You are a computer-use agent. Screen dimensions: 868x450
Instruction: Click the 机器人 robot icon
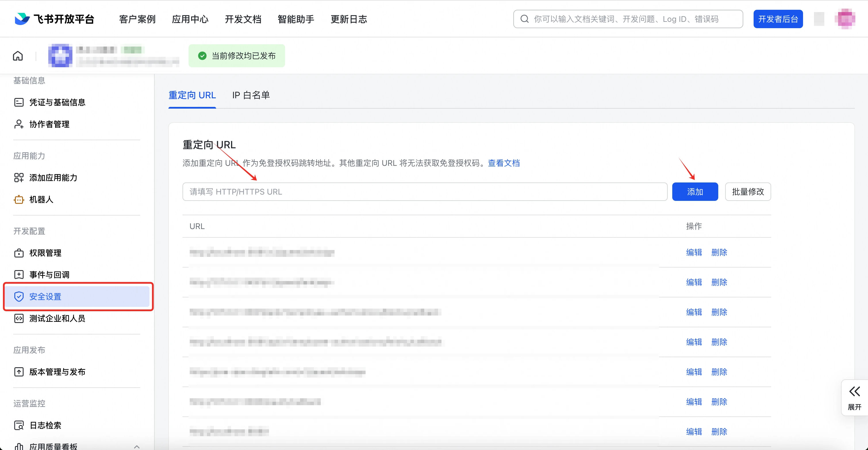coord(19,199)
